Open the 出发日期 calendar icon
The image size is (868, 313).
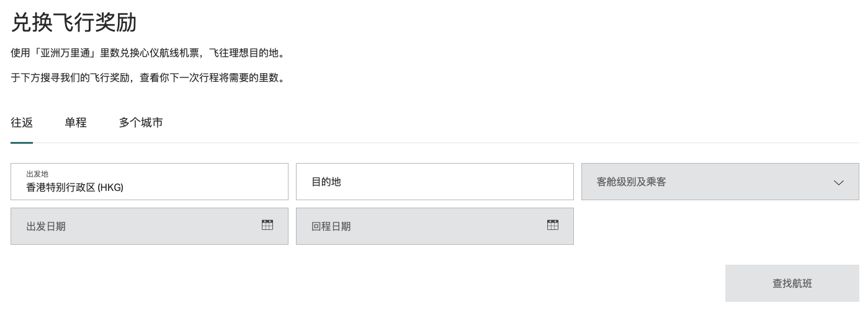click(x=267, y=225)
